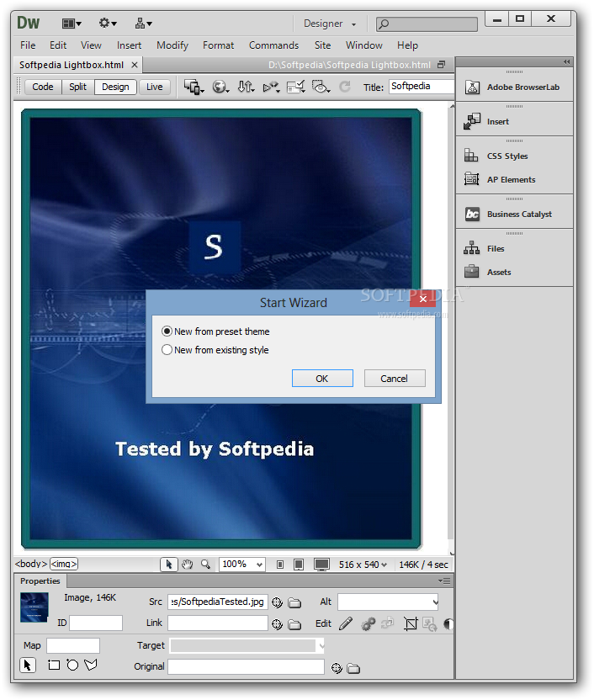The width and height of the screenshot is (594, 700).
Task: Click Cancel in Start Wizard dialog
Action: pyautogui.click(x=395, y=379)
